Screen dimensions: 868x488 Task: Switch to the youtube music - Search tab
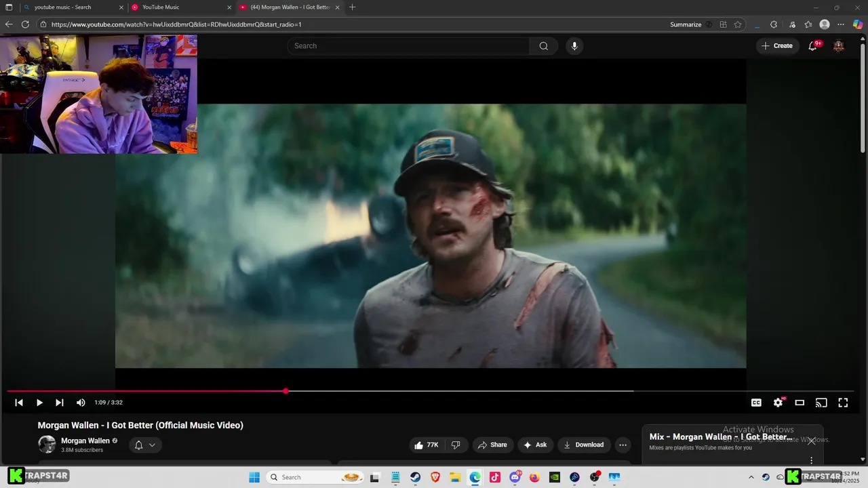[73, 7]
